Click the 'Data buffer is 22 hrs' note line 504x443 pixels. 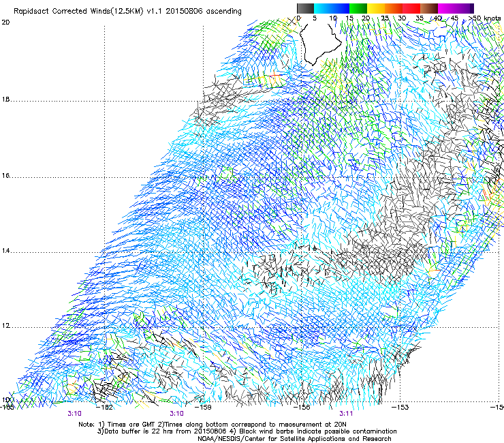click(x=247, y=431)
